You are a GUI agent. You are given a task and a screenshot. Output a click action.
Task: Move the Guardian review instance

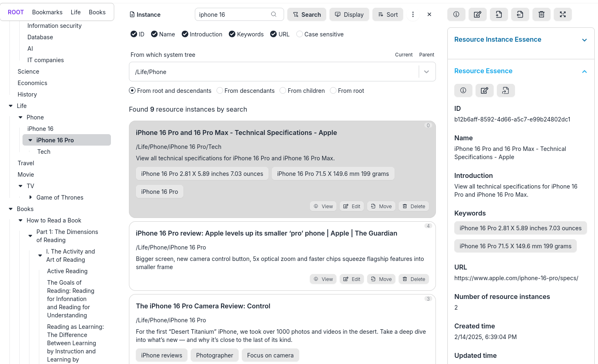point(381,279)
